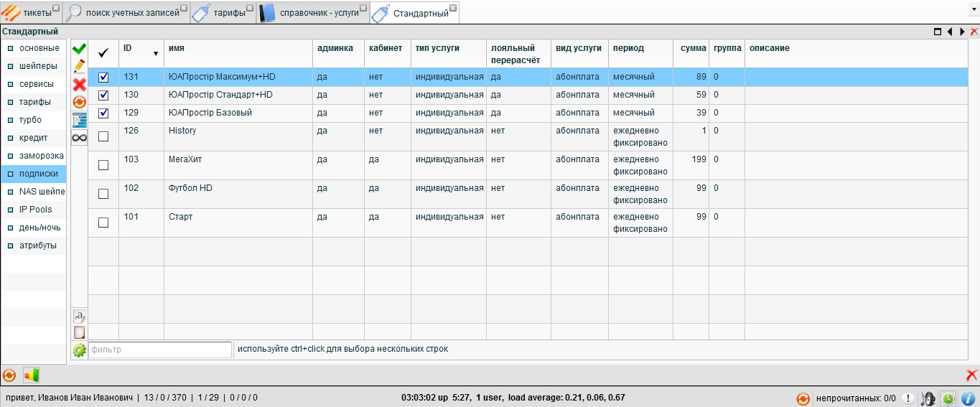Click into the фильтр input field
The height and width of the screenshot is (407, 980).
tap(159, 350)
